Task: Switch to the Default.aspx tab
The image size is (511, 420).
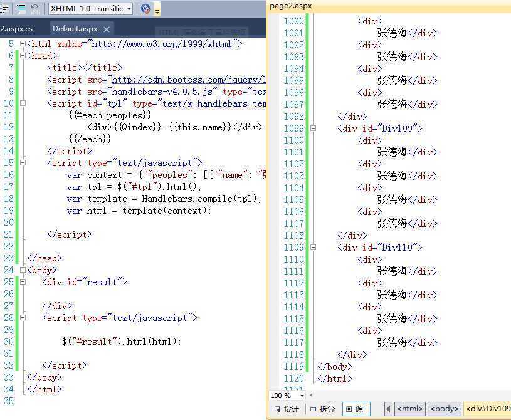Action: (75, 29)
